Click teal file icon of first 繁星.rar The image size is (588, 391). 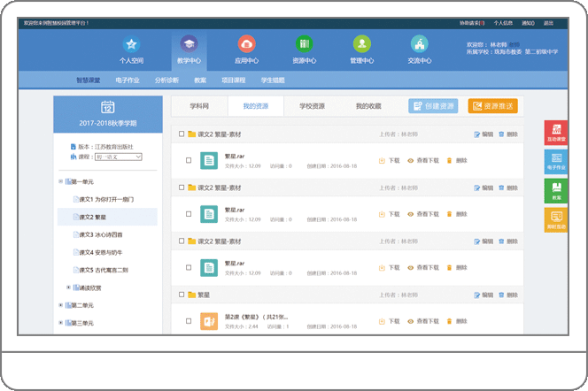pos(209,161)
